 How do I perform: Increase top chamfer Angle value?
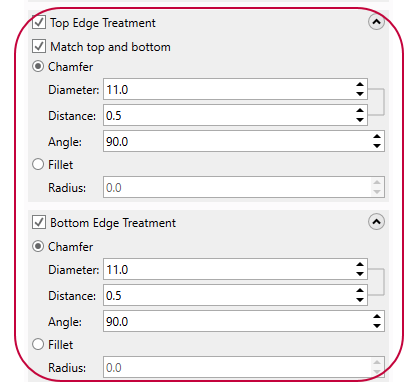click(x=377, y=137)
